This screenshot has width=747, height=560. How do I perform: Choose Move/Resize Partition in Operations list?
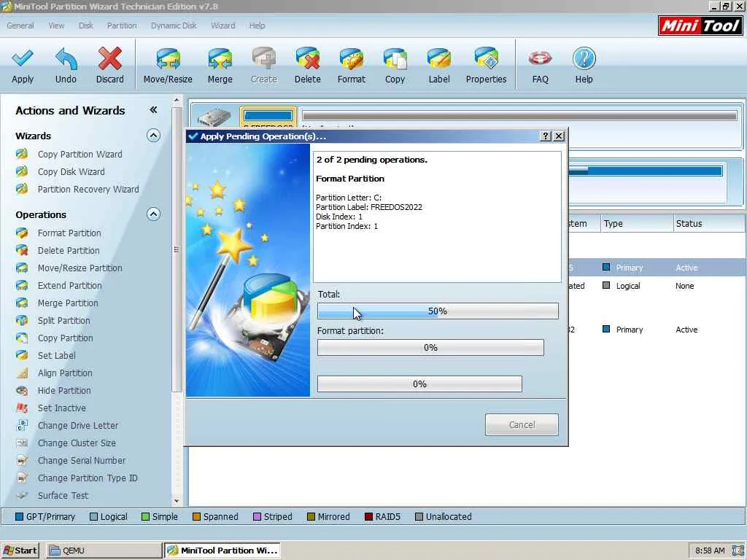(80, 268)
